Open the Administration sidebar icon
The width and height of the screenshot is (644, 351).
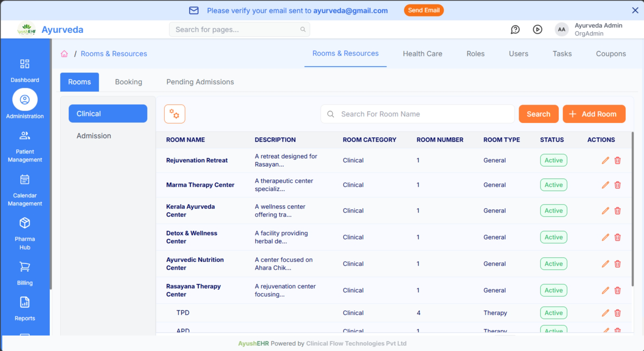pos(25,99)
